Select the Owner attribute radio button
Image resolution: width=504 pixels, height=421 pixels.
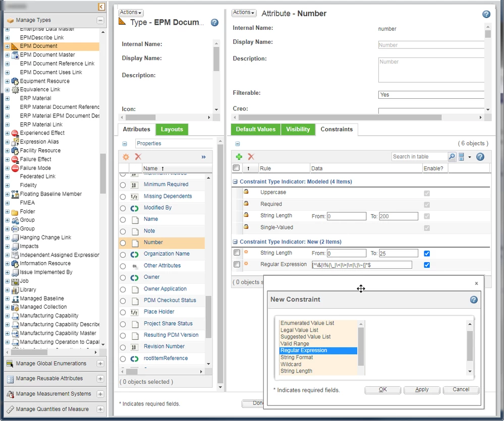123,278
